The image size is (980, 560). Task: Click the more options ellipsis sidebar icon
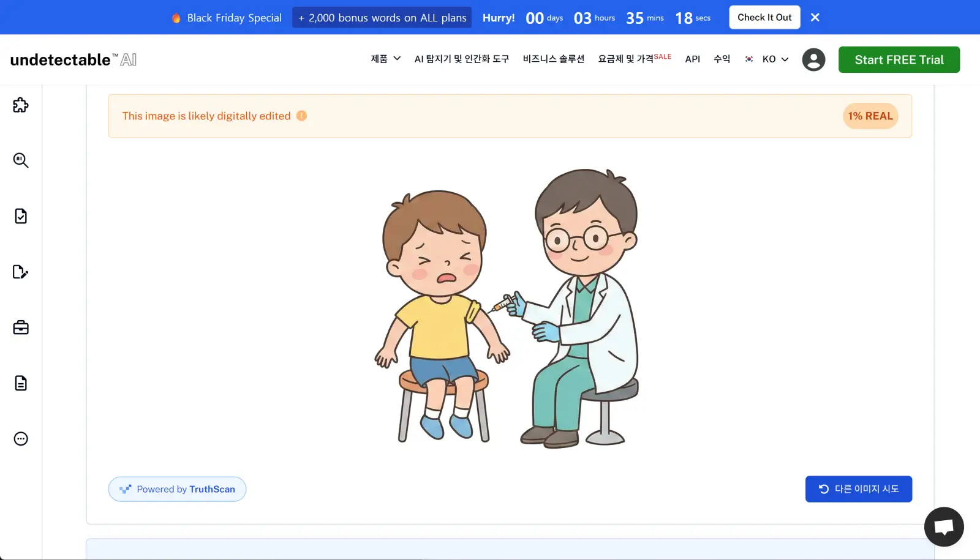[21, 439]
